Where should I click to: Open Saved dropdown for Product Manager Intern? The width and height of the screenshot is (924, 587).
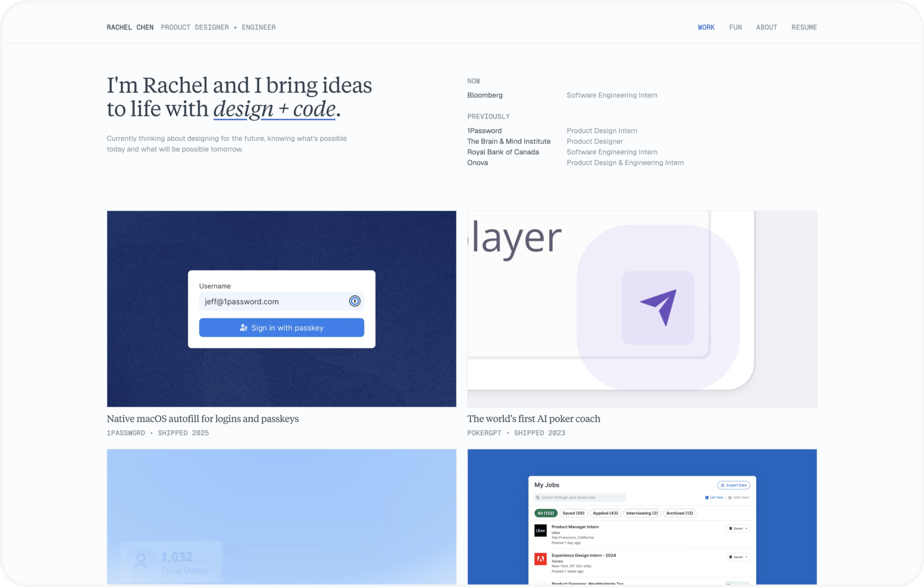tap(738, 528)
